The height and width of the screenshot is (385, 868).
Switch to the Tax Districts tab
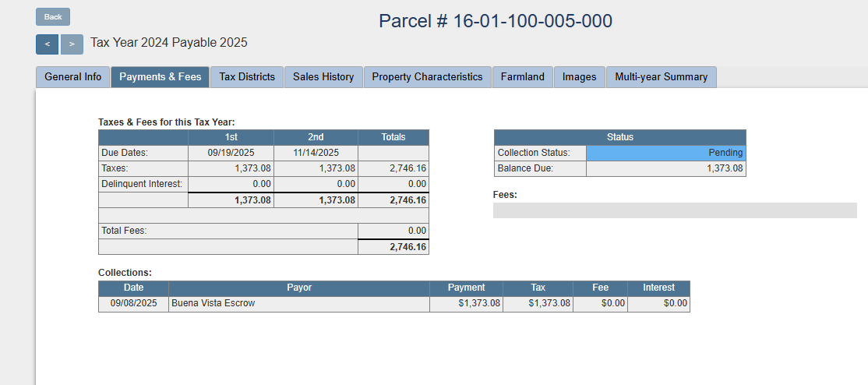pyautogui.click(x=247, y=77)
